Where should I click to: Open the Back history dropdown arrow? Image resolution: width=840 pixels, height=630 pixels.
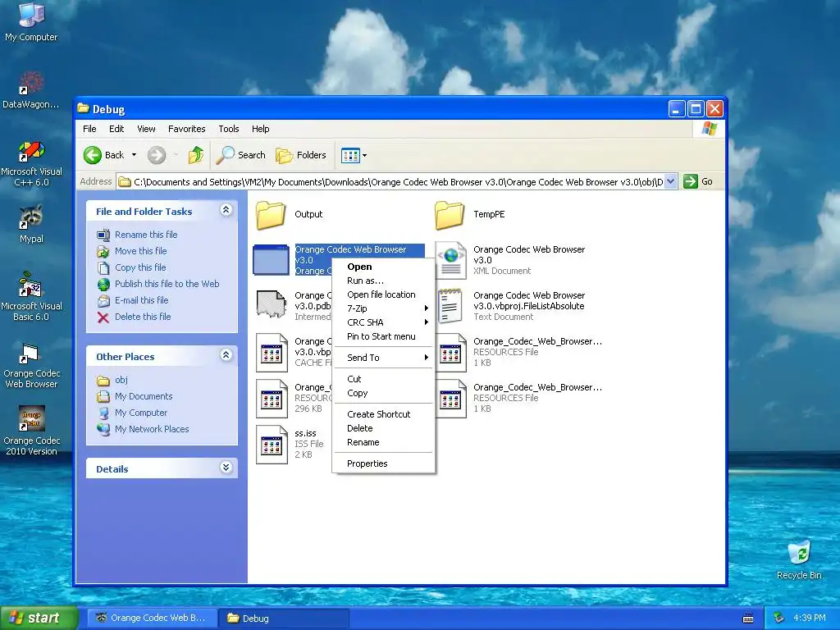coord(134,155)
